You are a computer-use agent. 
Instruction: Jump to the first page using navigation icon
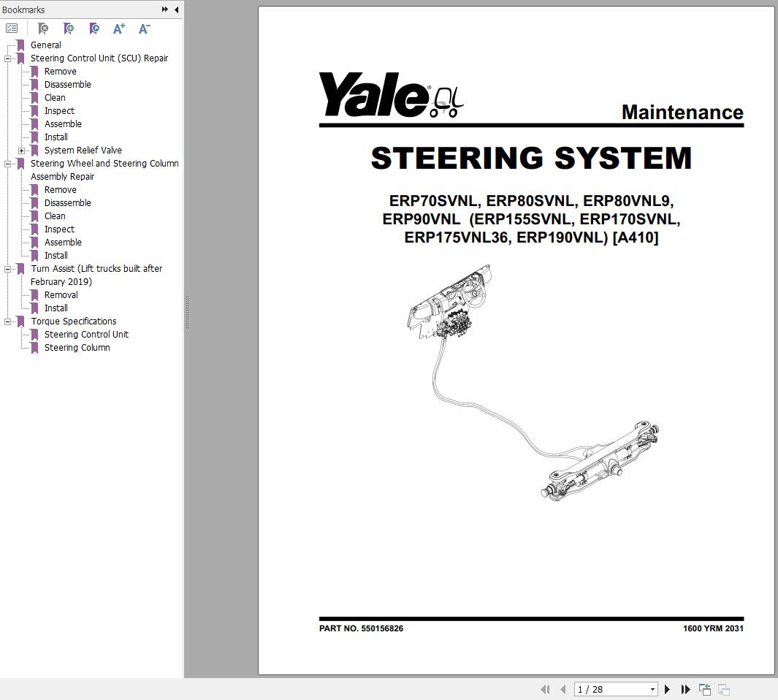pos(545,689)
